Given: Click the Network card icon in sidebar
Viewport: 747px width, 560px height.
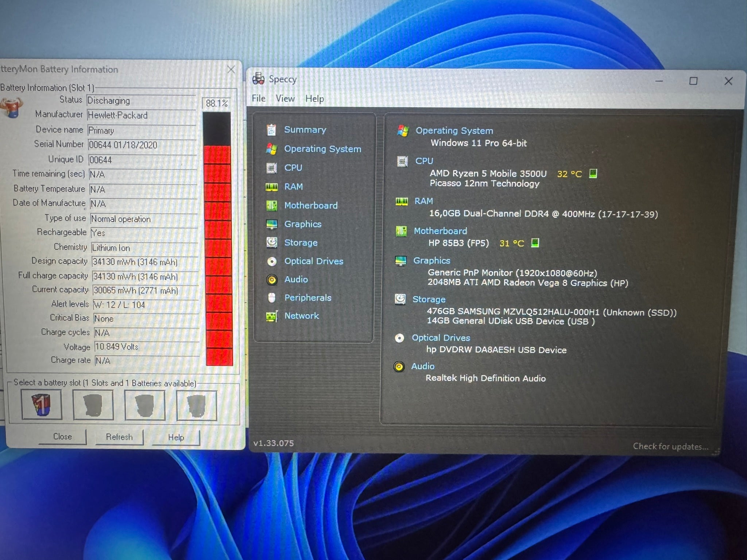Looking at the screenshot, I should [272, 316].
